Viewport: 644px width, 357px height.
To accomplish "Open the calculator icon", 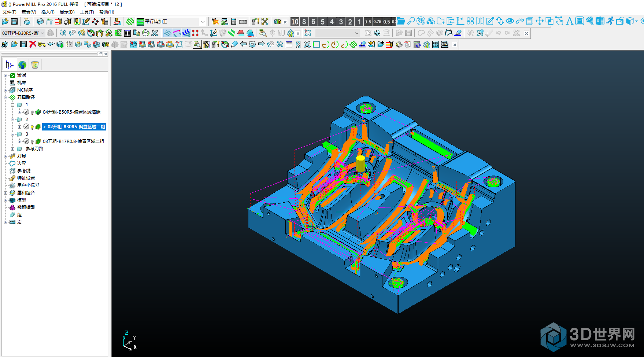I will [x=234, y=22].
